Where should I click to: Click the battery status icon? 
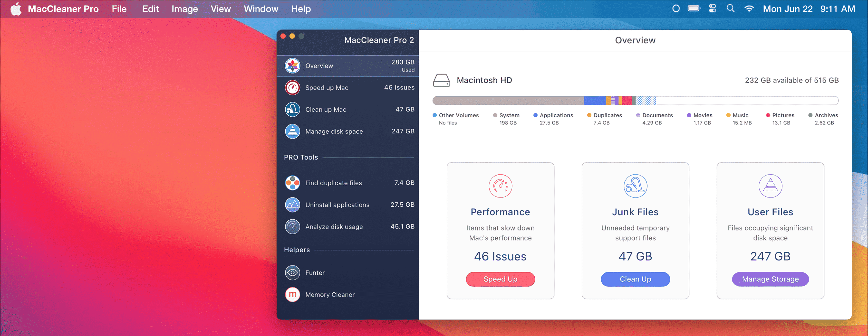694,9
